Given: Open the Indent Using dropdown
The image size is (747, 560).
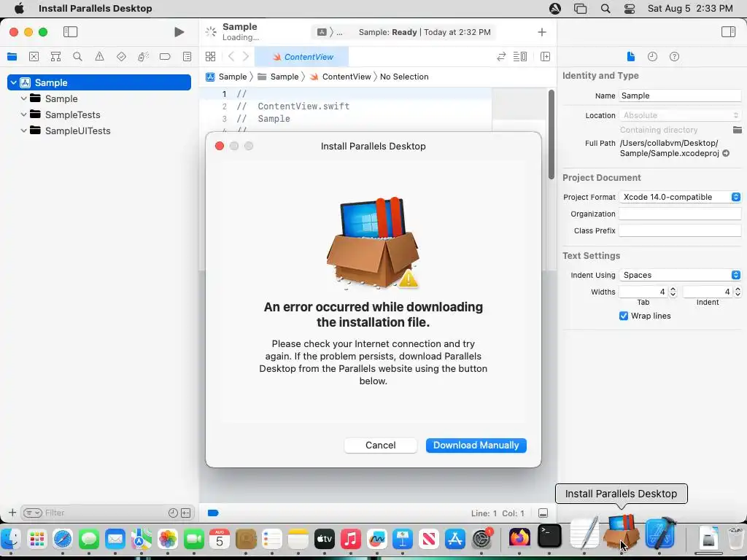Looking at the screenshot, I should (x=680, y=275).
